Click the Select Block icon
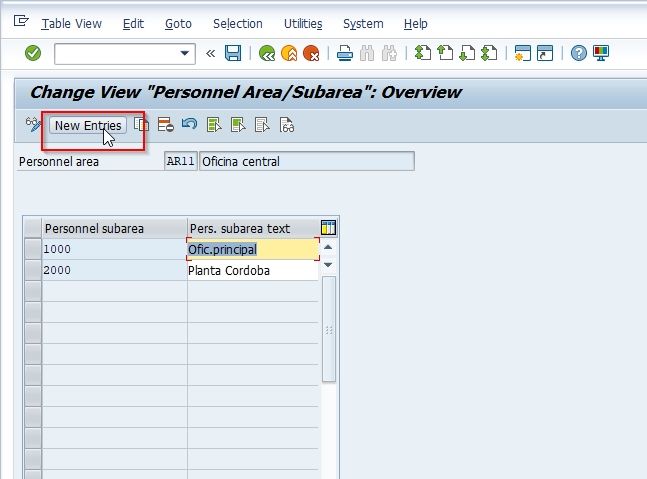Viewport: 647px width, 479px height. click(238, 125)
